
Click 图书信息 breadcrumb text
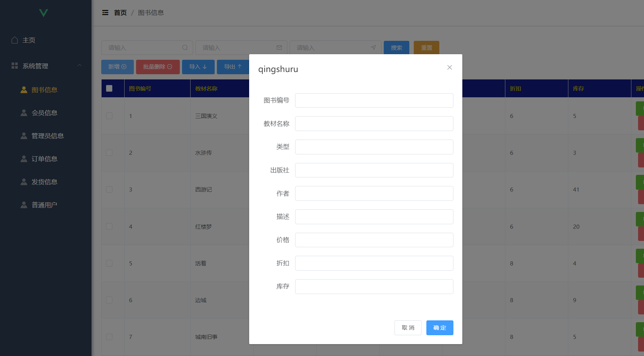pos(151,13)
